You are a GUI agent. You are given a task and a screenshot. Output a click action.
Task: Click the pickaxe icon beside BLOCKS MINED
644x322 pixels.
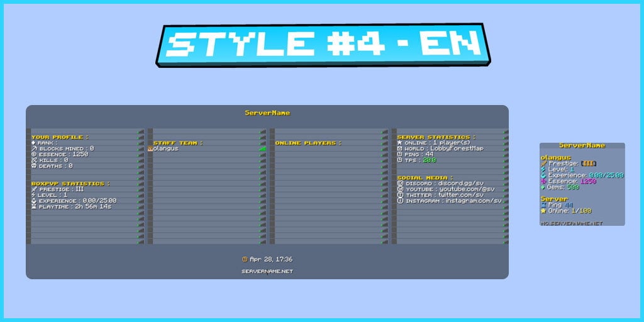(34, 148)
